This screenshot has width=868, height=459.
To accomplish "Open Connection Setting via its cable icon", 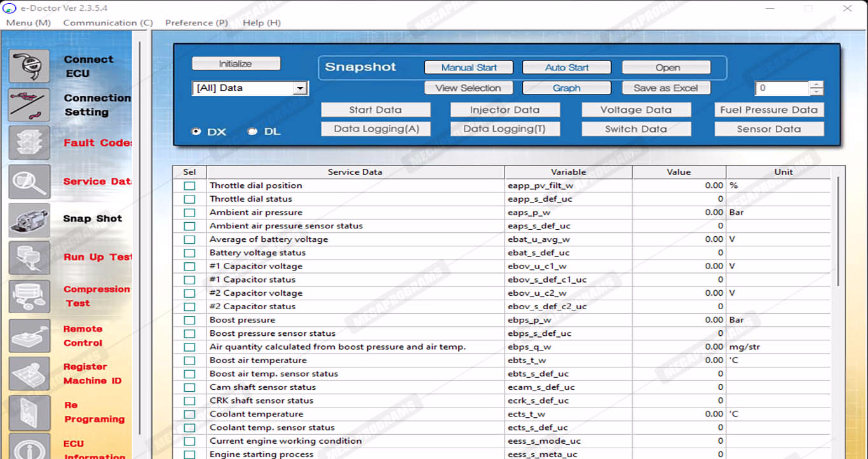I will [29, 105].
